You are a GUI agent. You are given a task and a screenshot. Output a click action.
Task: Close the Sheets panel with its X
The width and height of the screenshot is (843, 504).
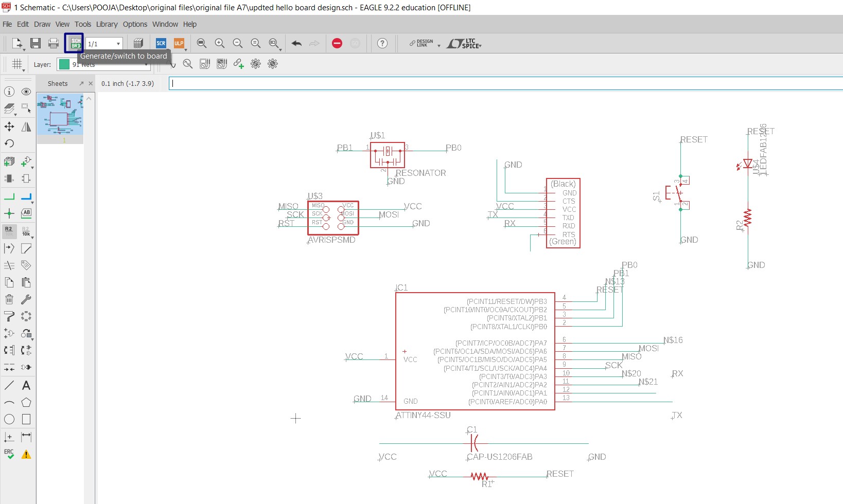point(91,83)
